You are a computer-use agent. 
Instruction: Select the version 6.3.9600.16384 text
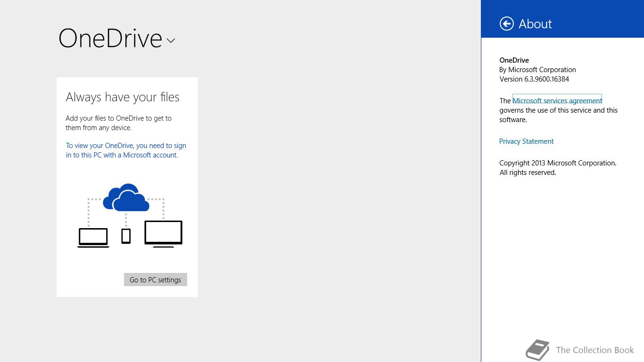(534, 79)
